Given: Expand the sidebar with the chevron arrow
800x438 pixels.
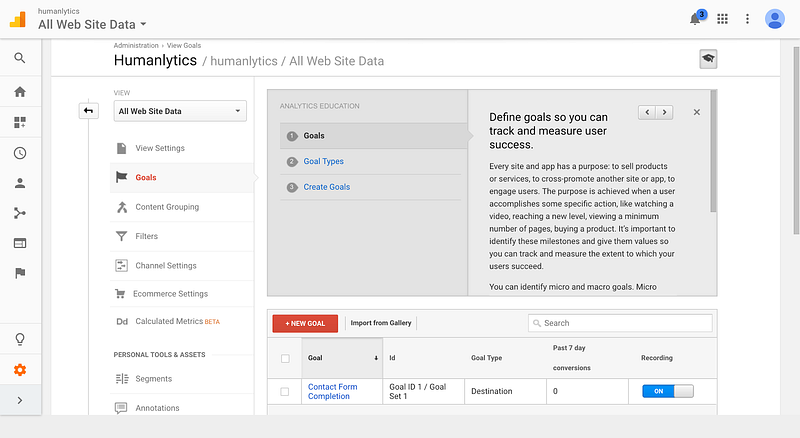Looking at the screenshot, I should point(20,400).
